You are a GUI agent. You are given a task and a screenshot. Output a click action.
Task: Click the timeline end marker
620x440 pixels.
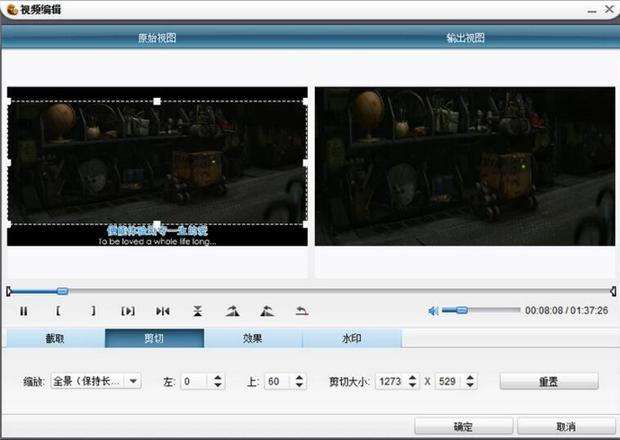pos(612,291)
